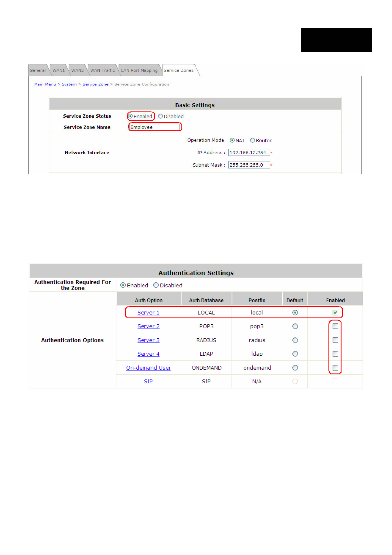Viewport: 392px width, 555px height.
Task: Set Service Zone Status to Enabled
Action: (x=130, y=116)
